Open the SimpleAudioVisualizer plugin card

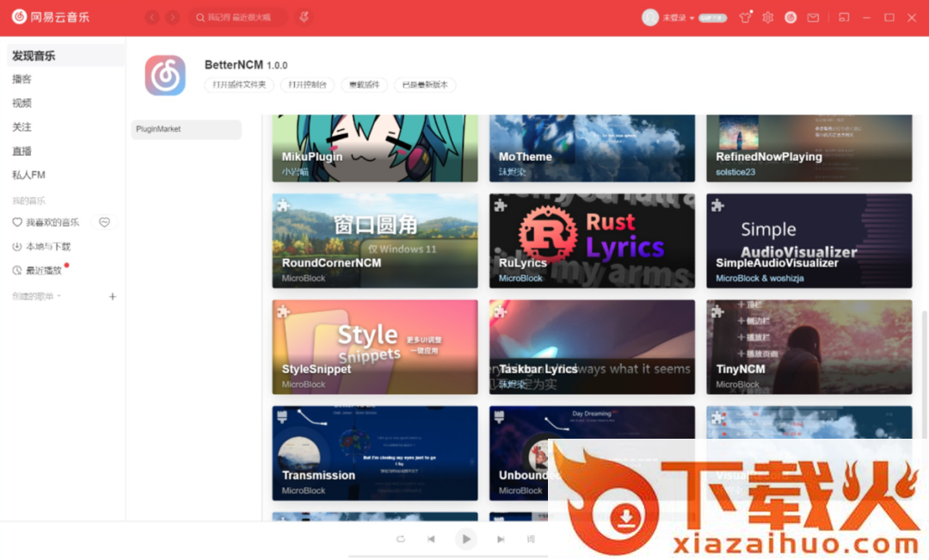pyautogui.click(x=809, y=241)
